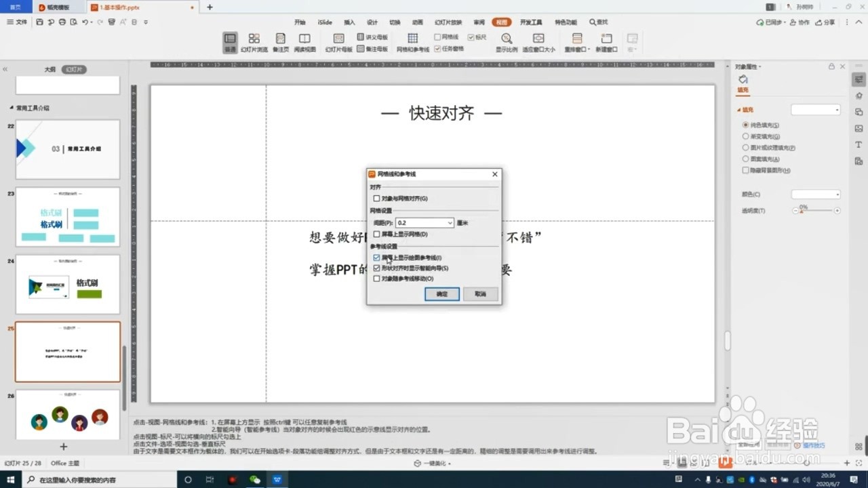Screen dimensions: 868x488
Task: Click the lock icon in 对象属性 panel
Action: click(831, 66)
